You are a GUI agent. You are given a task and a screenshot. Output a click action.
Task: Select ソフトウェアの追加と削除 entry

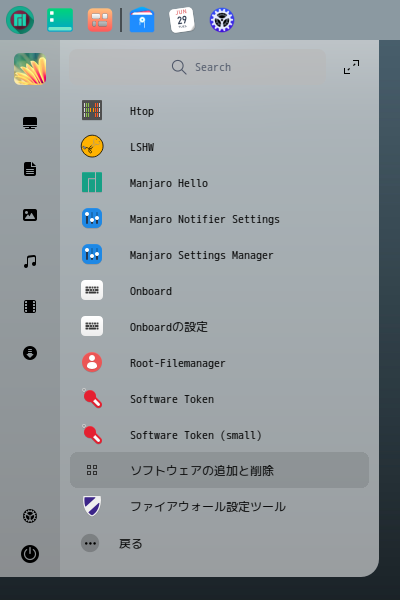click(219, 470)
